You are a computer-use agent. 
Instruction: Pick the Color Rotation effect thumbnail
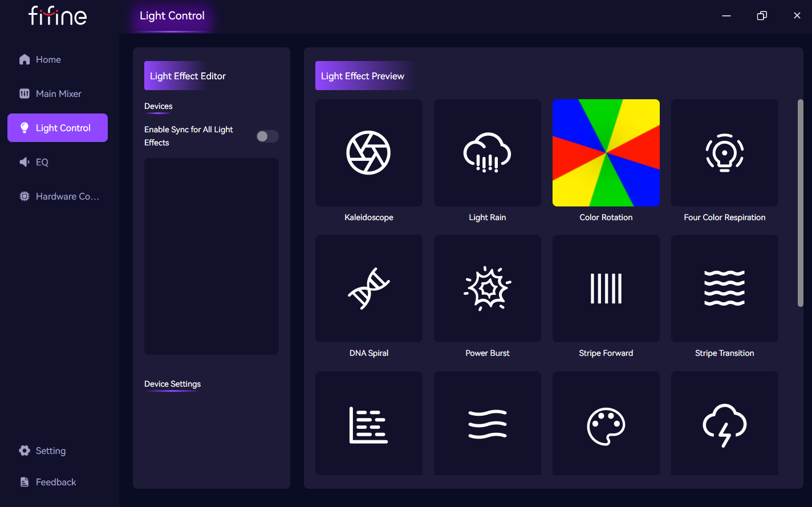click(x=606, y=153)
